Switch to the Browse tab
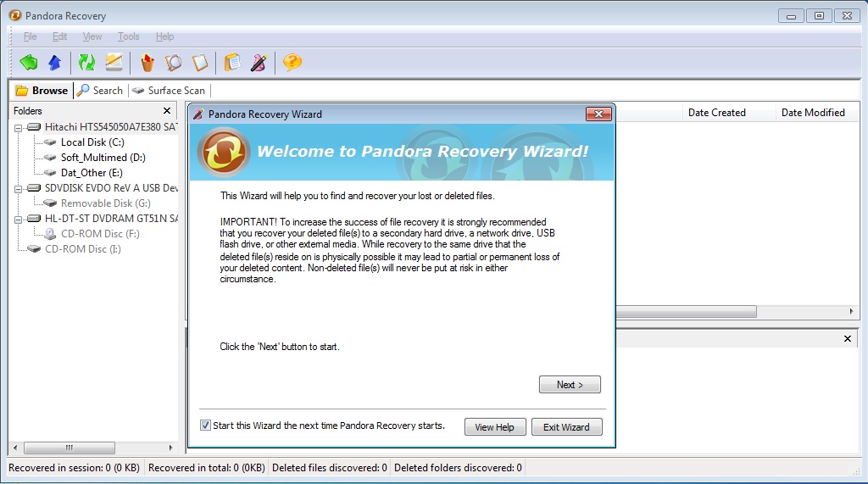This screenshot has height=484, width=868. click(42, 90)
